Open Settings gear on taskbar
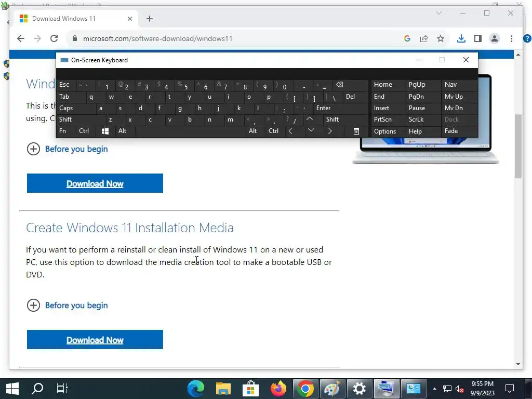This screenshot has height=399, width=532. tap(359, 389)
